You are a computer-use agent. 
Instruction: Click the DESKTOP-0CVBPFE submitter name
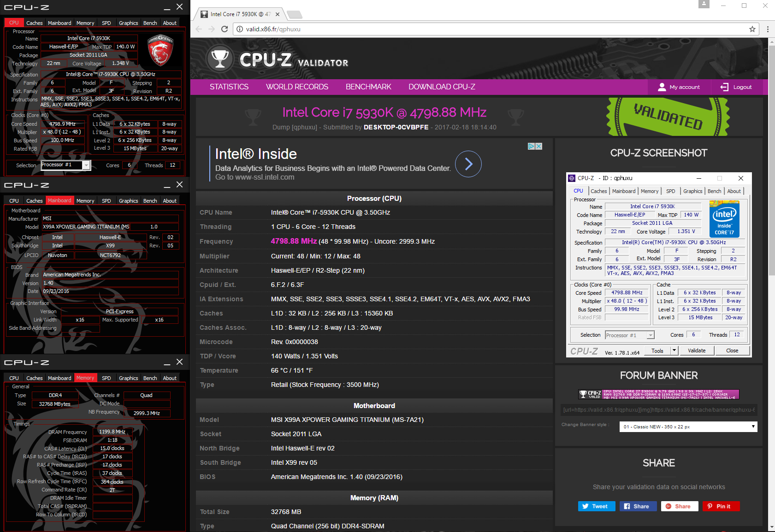click(396, 127)
